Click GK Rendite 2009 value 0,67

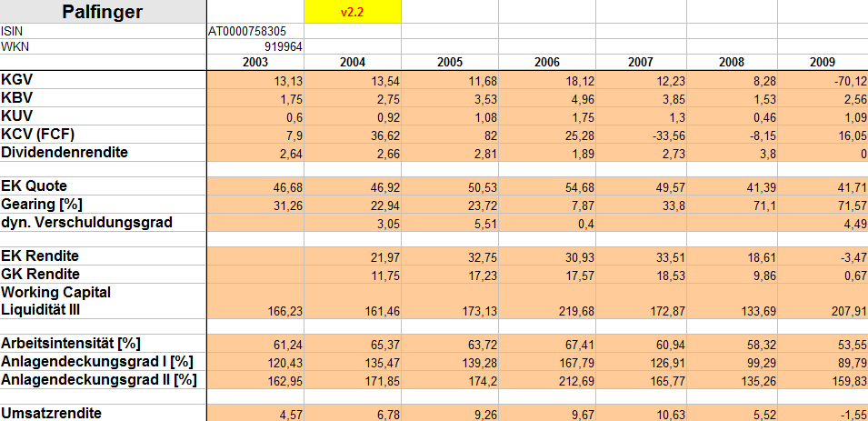823,276
